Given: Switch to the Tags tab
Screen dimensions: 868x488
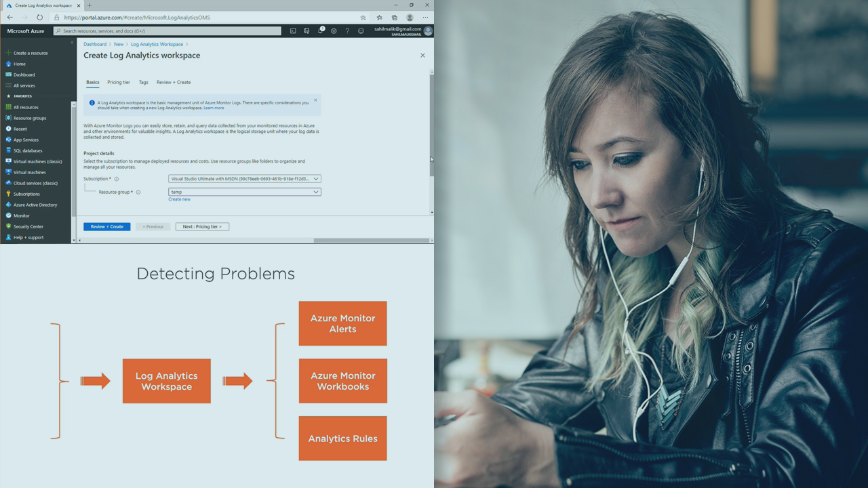Looking at the screenshot, I should point(143,82).
